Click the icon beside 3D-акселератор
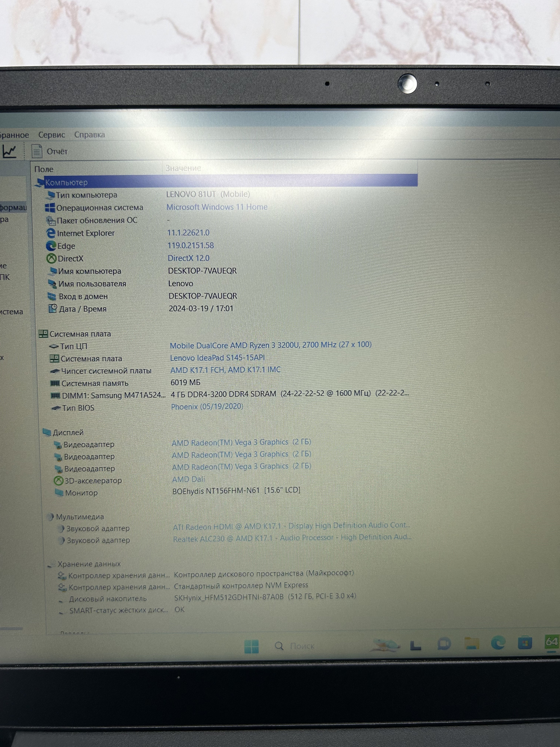Image resolution: width=560 pixels, height=747 pixels. pos(59,481)
